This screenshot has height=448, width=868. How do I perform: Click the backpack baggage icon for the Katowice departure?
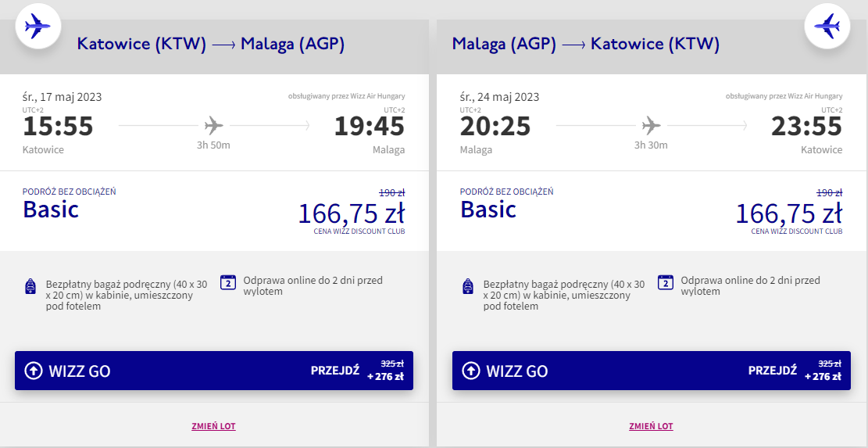click(x=30, y=286)
